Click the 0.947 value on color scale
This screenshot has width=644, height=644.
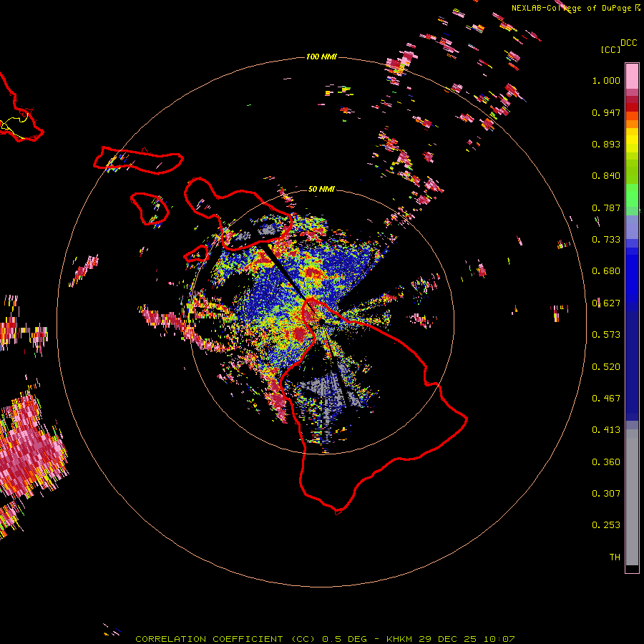click(x=606, y=112)
